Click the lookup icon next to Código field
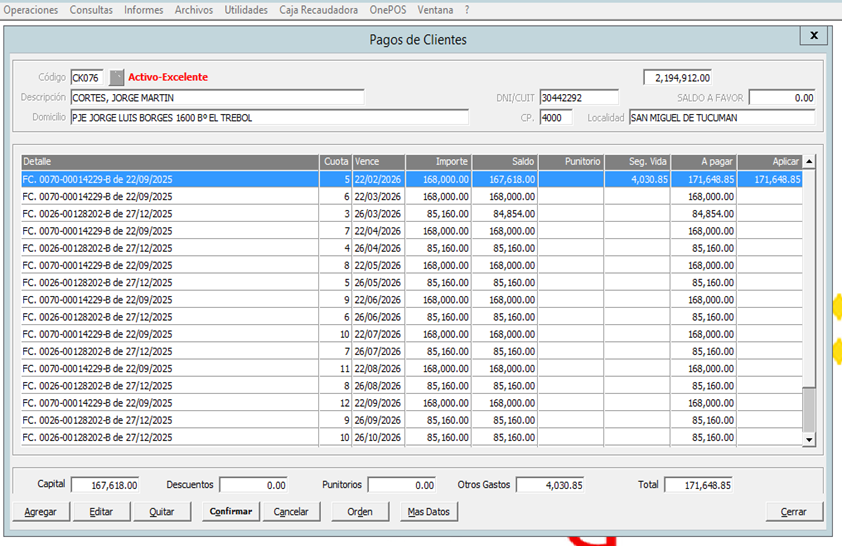This screenshot has height=546, width=842. 116,77
